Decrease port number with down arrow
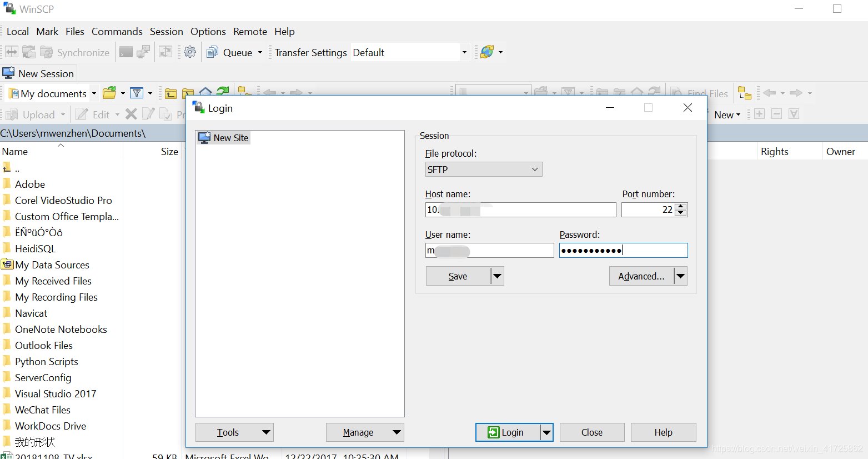 pos(681,213)
